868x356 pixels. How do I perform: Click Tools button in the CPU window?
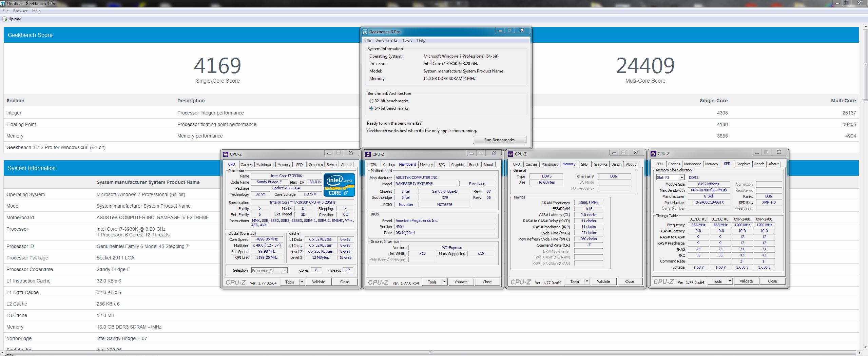coord(289,282)
